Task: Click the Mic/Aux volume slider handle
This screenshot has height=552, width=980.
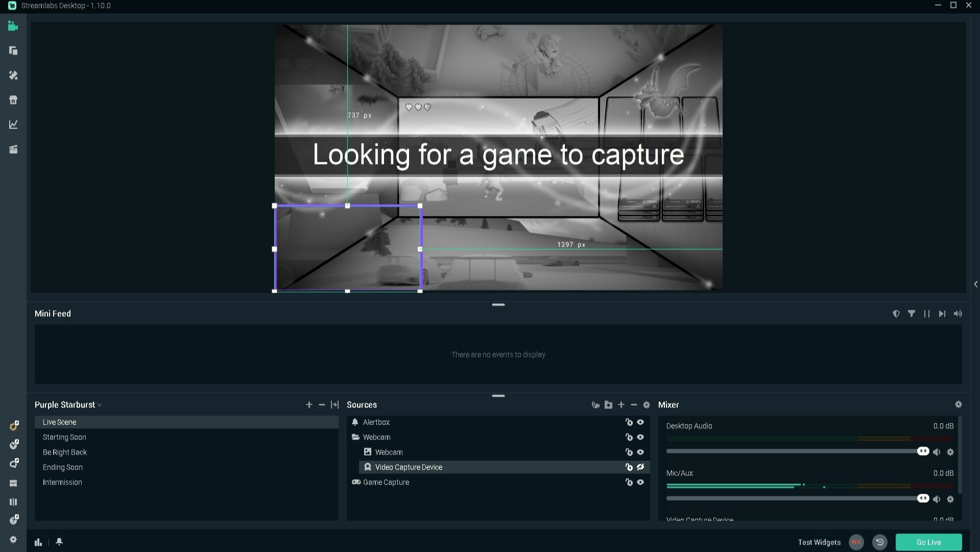Action: tap(923, 498)
